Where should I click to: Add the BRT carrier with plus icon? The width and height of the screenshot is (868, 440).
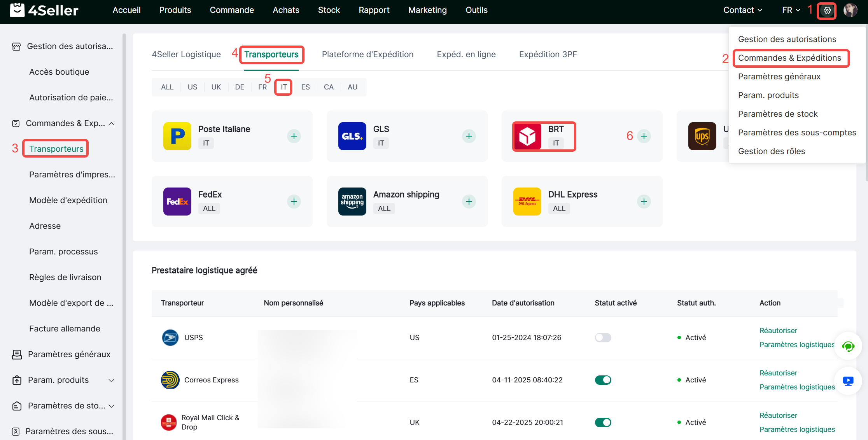point(644,136)
